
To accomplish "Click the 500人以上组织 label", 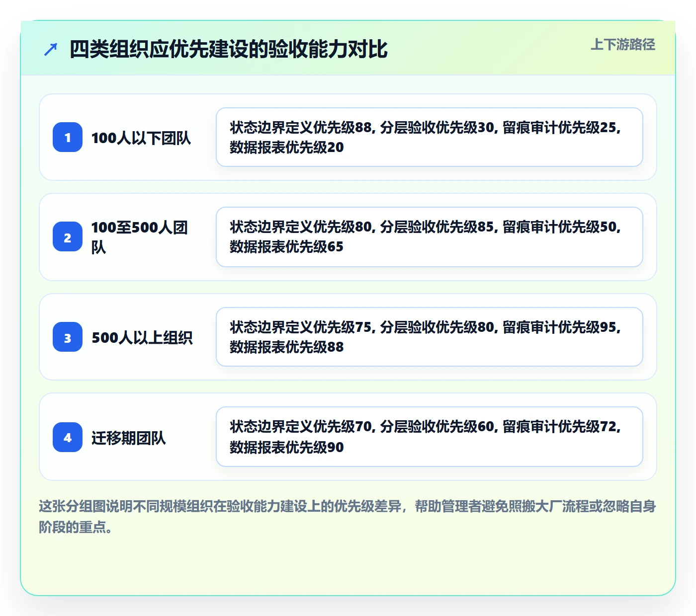I will click(x=142, y=337).
